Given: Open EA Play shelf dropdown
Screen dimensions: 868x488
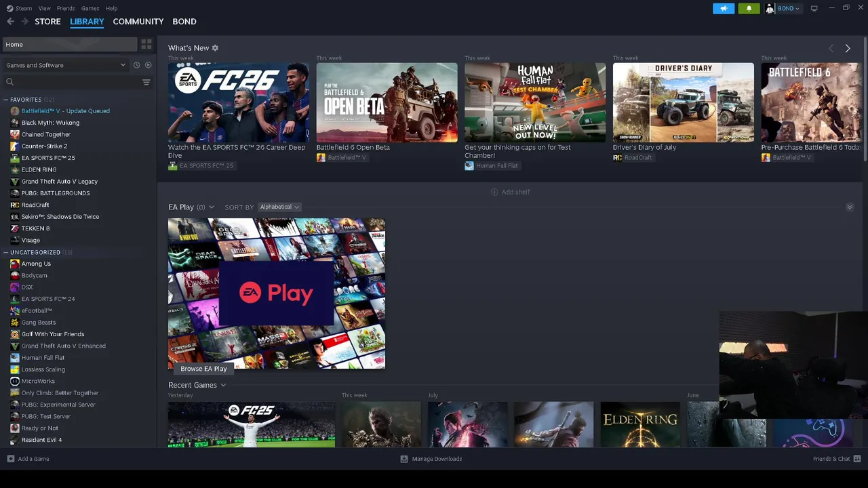Looking at the screenshot, I should pyautogui.click(x=212, y=207).
